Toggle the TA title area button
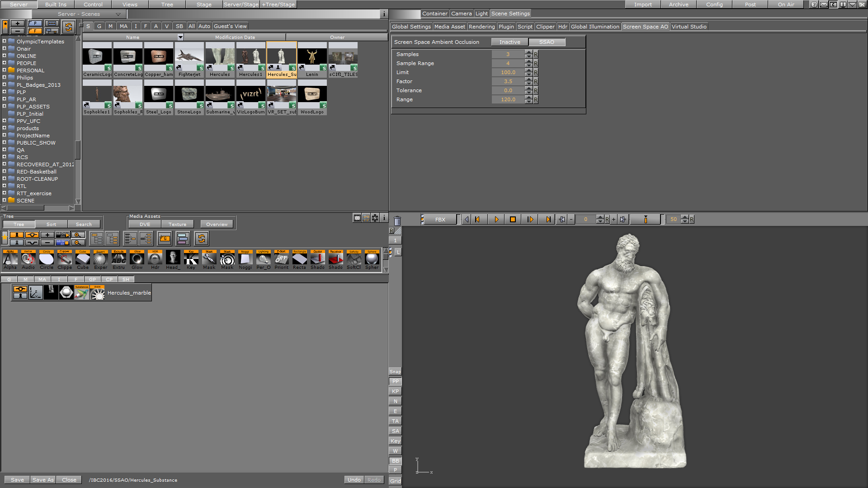 (395, 421)
